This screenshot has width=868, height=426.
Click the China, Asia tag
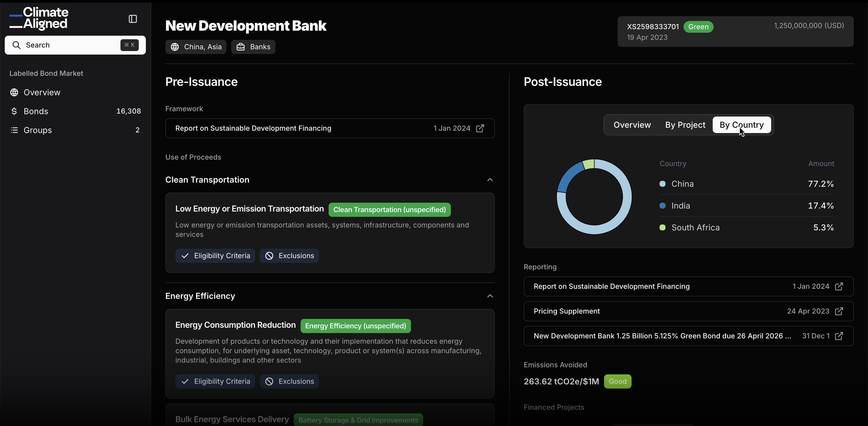click(x=196, y=47)
